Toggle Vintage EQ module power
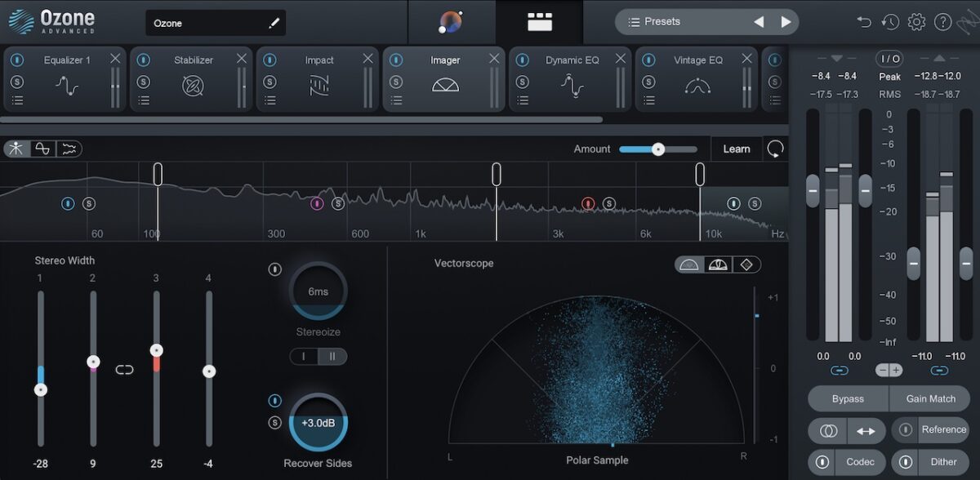Viewport: 980px width, 480px height. 649,60
